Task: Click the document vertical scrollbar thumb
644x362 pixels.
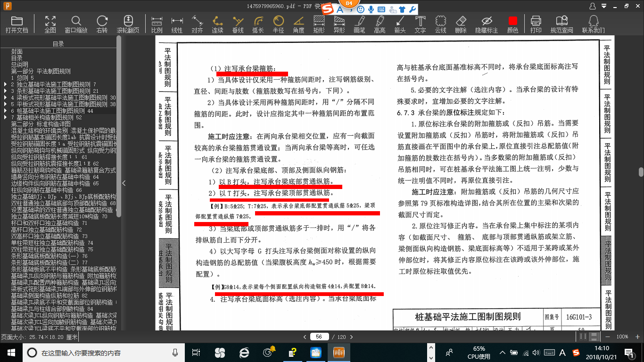Action: click(x=641, y=172)
